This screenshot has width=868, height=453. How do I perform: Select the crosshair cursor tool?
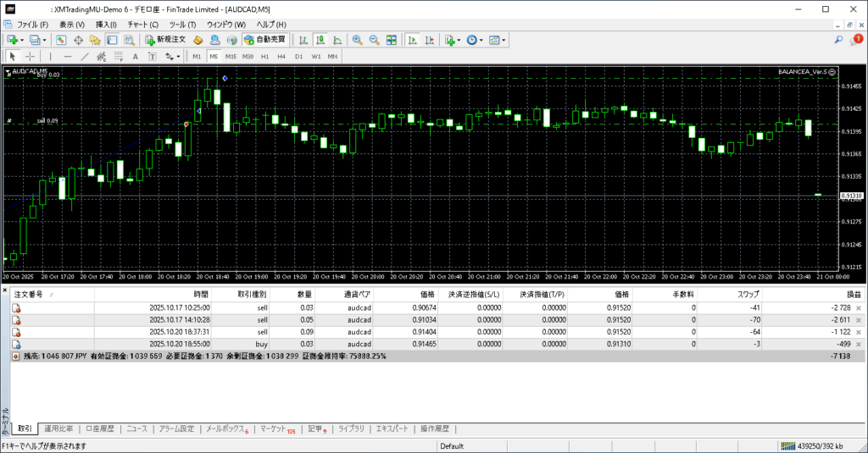click(x=30, y=57)
